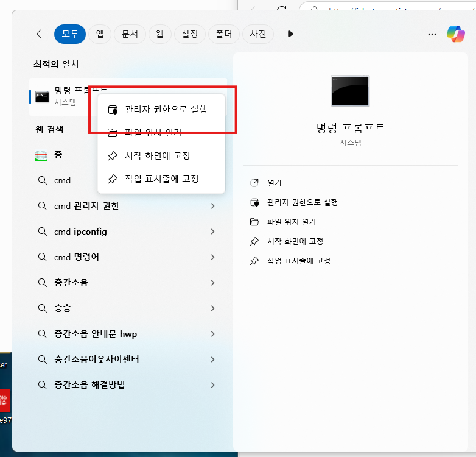The height and width of the screenshot is (457, 476).
Task: Expand the cmd 명령어 chevron
Action: [212, 257]
